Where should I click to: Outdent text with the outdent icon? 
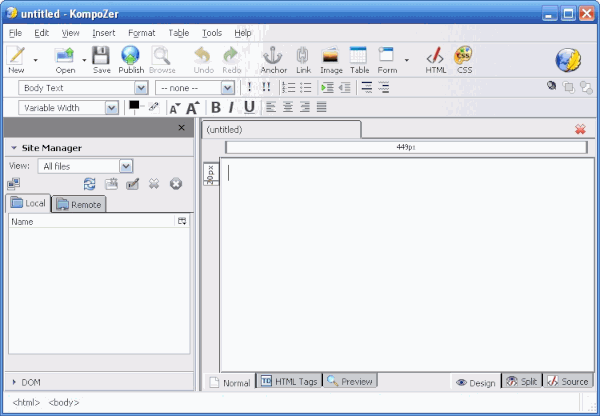(344, 88)
